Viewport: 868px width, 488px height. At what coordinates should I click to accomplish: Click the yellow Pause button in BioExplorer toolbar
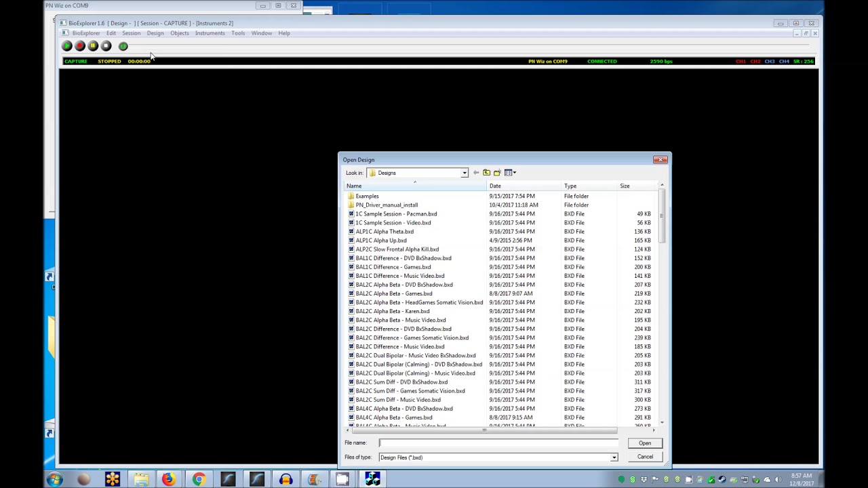(x=93, y=46)
